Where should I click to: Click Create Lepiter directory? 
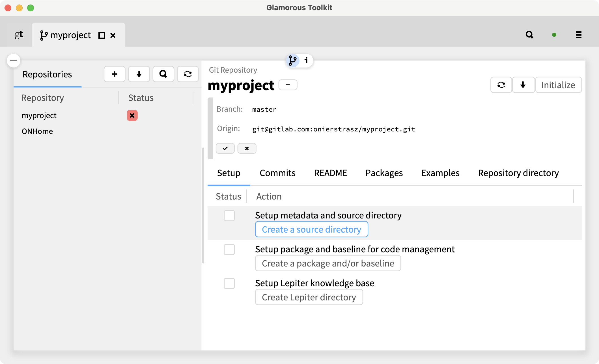309,297
